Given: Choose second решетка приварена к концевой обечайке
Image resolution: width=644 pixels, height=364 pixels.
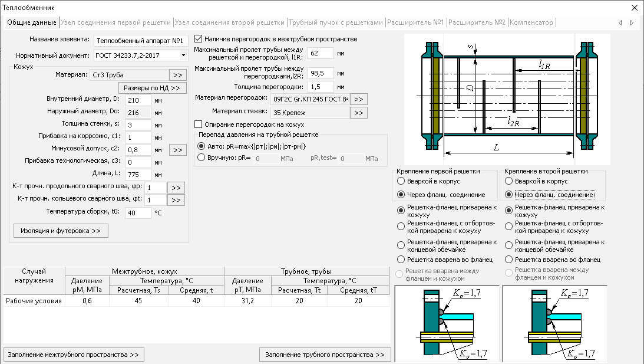Looking at the screenshot, I should coord(509,245).
